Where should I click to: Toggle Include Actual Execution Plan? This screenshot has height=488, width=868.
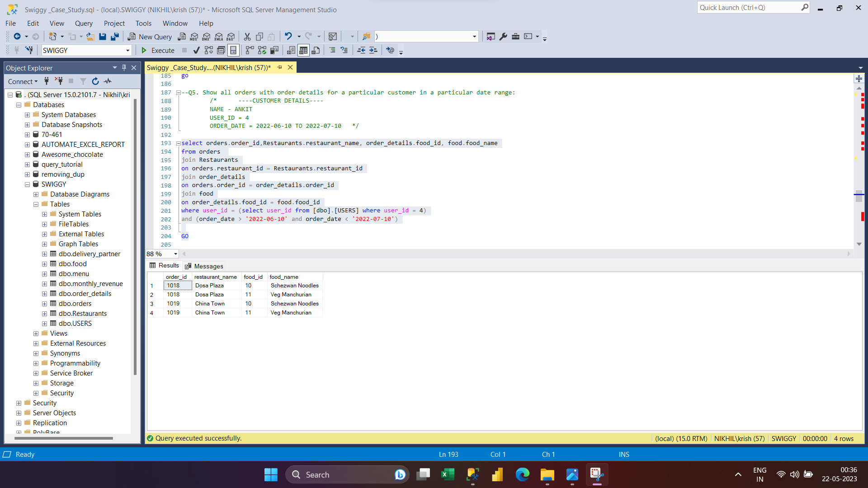coord(250,50)
